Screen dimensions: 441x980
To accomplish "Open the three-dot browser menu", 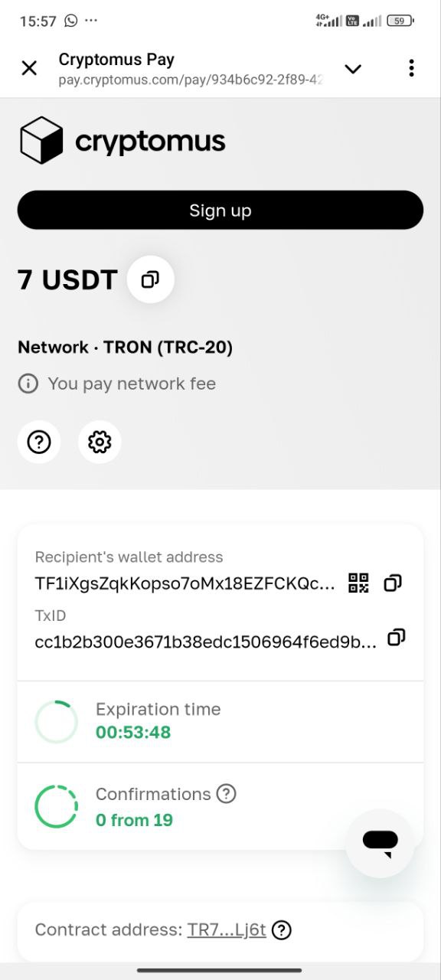I will (411, 68).
